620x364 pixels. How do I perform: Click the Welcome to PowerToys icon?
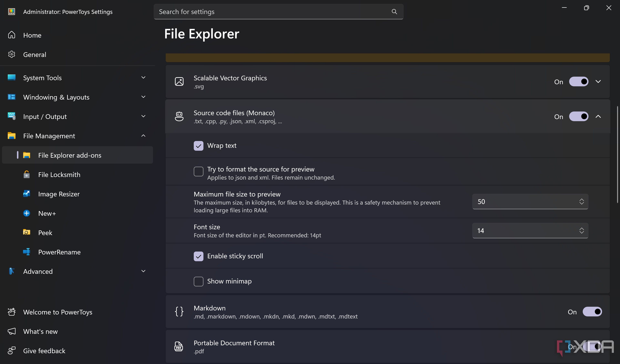[12, 312]
